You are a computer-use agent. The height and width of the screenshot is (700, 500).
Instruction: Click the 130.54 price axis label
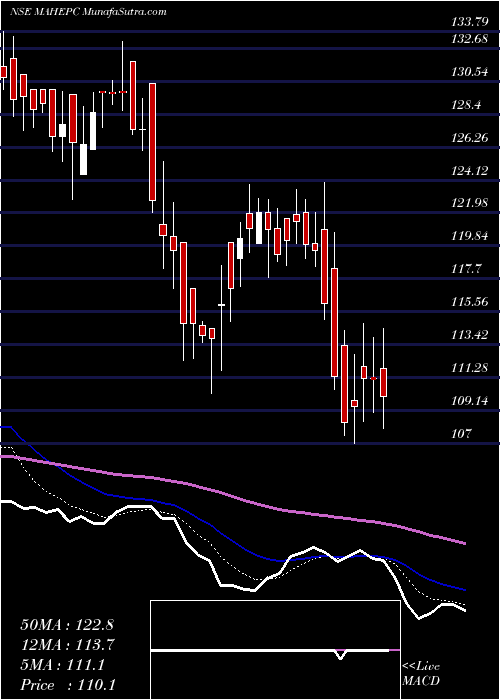click(x=470, y=71)
